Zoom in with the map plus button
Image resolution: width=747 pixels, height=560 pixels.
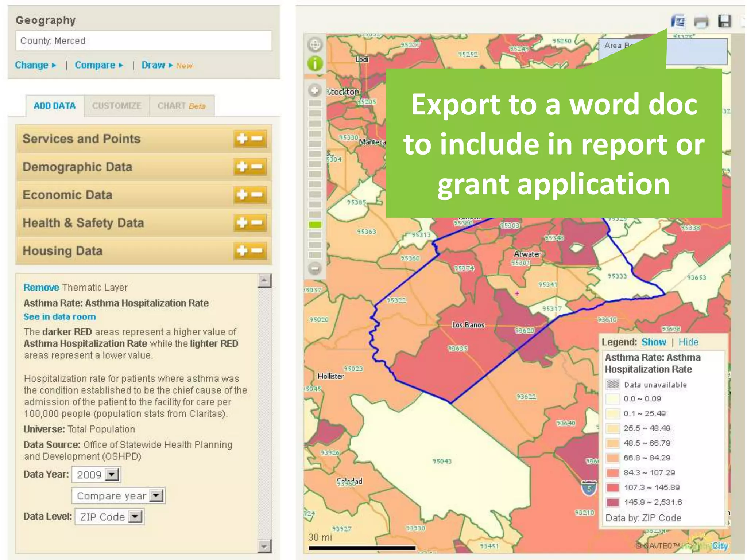[x=315, y=90]
